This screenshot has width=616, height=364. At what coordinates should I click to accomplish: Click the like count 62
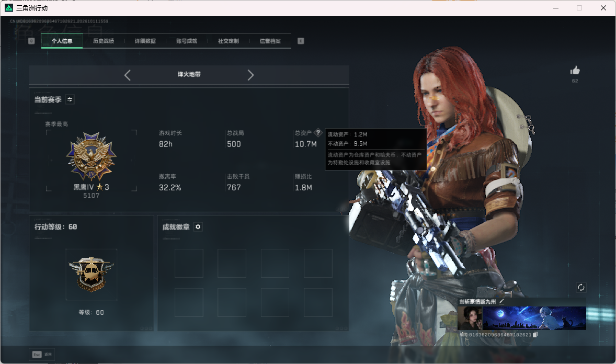(x=575, y=81)
